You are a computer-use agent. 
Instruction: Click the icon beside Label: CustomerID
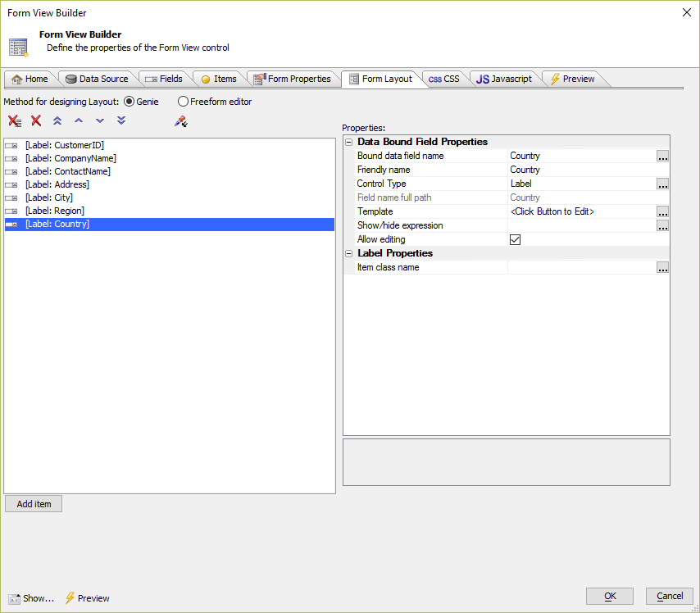point(11,146)
